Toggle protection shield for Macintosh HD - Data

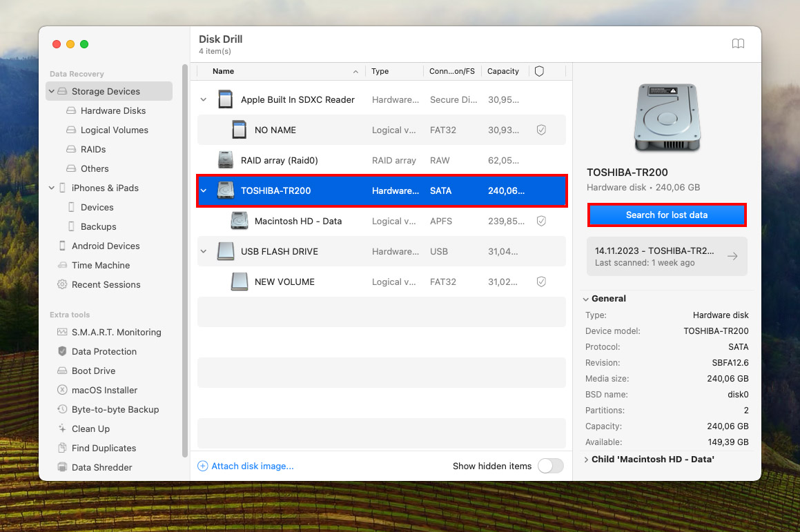[541, 221]
